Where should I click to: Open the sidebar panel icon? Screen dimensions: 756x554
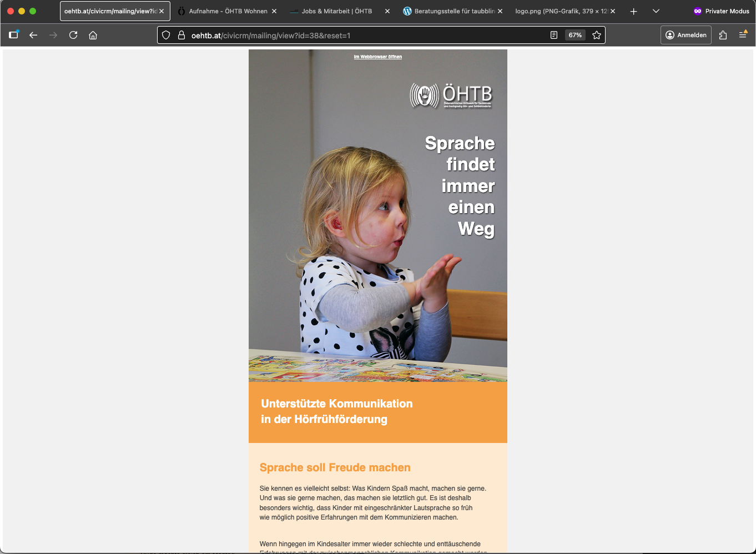coord(14,35)
